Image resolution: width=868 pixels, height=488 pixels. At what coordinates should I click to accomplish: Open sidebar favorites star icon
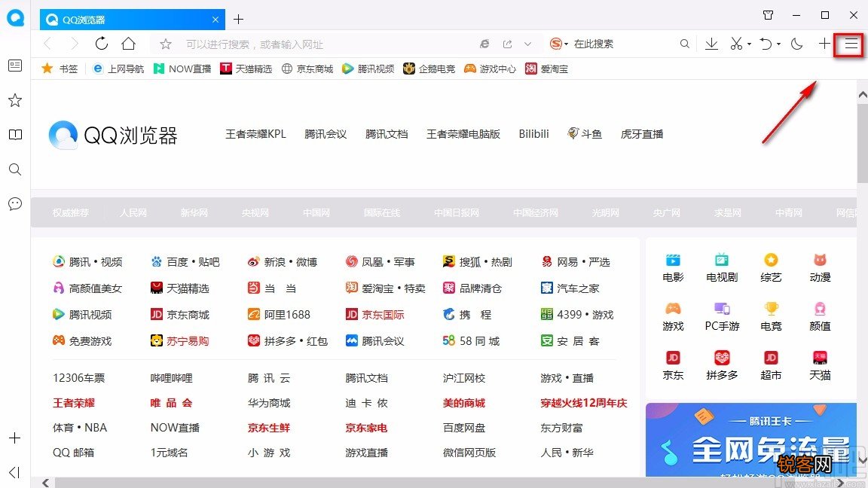15,100
